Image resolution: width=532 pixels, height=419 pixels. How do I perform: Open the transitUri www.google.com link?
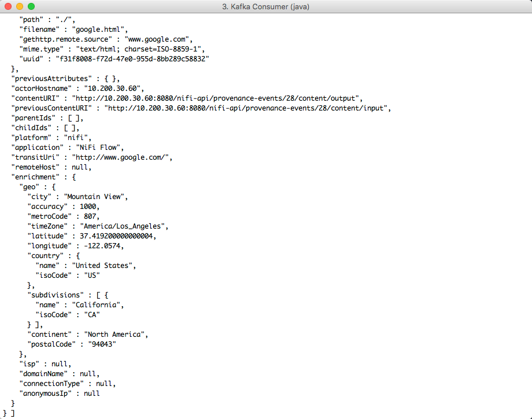pos(145,157)
